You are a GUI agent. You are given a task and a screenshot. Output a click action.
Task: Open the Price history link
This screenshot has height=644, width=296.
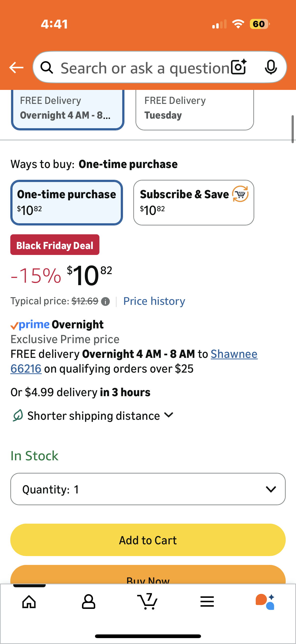click(x=154, y=301)
